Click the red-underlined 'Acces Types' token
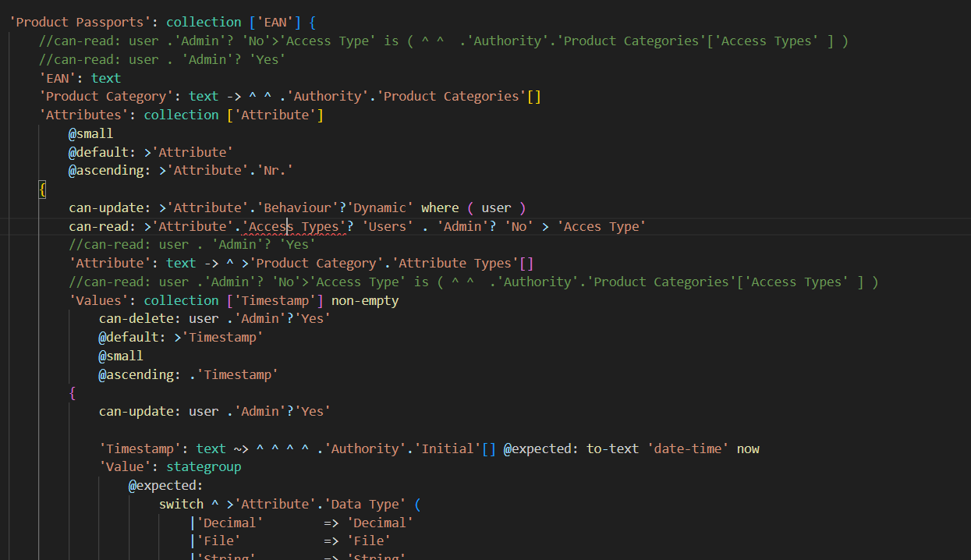The width and height of the screenshot is (971, 560). point(294,226)
